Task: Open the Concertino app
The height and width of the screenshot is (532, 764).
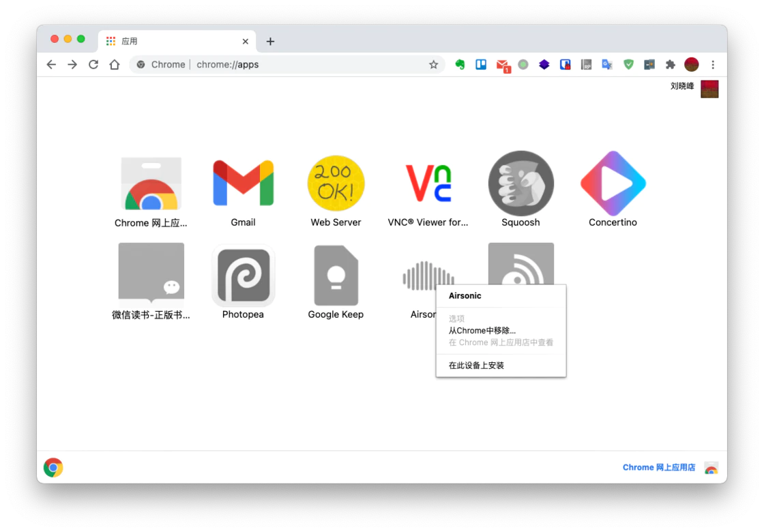Action: pos(613,184)
